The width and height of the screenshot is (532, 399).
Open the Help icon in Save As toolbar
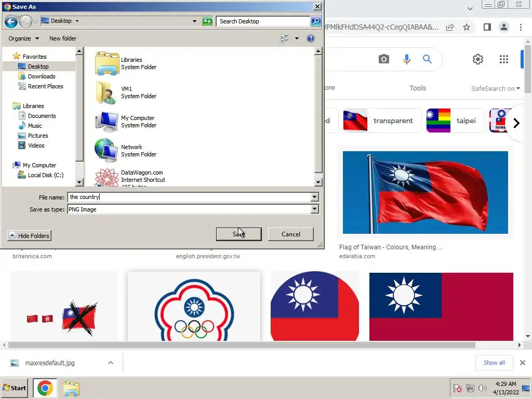pos(311,38)
